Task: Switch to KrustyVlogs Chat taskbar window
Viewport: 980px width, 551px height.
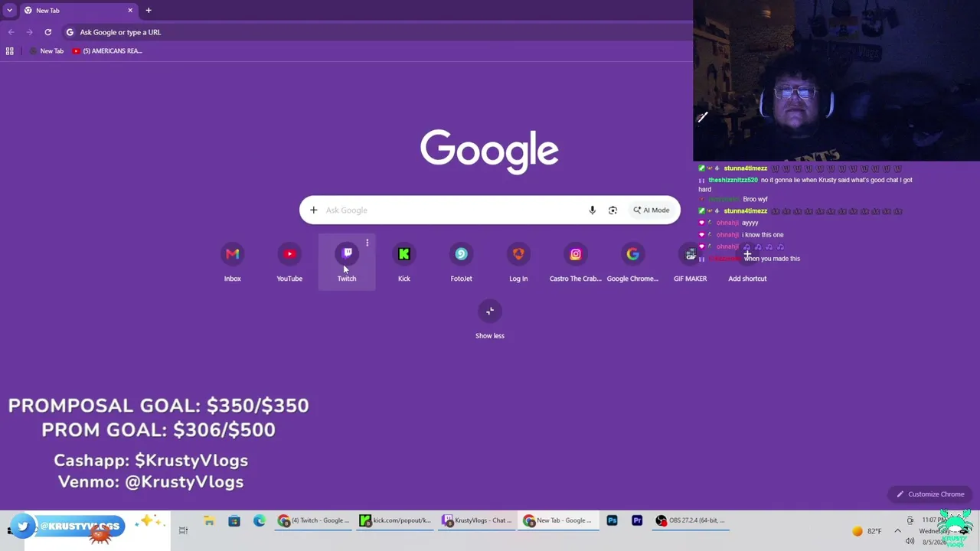Action: tap(476, 521)
